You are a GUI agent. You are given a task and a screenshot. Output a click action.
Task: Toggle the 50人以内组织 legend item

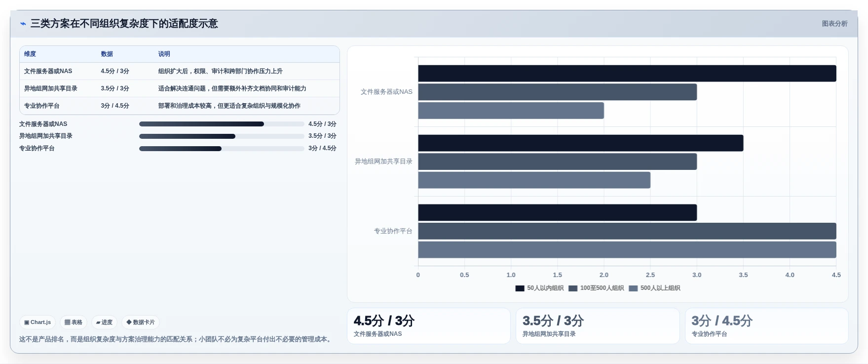click(x=539, y=288)
